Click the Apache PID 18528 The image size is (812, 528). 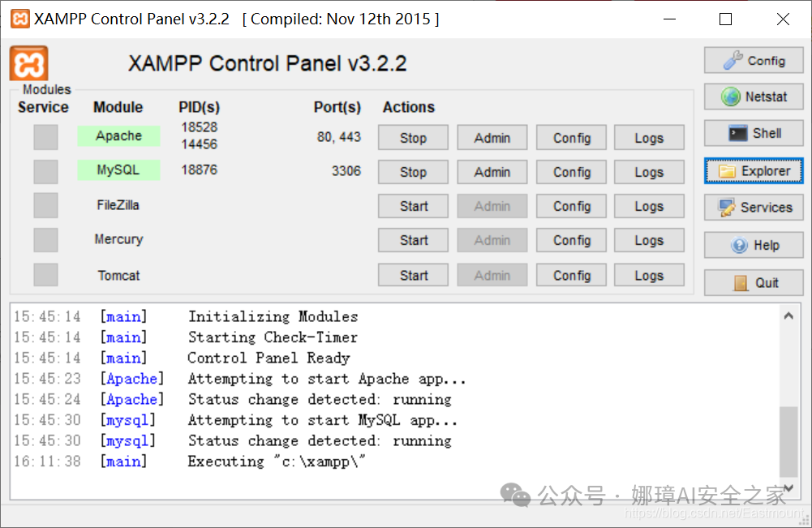(200, 127)
